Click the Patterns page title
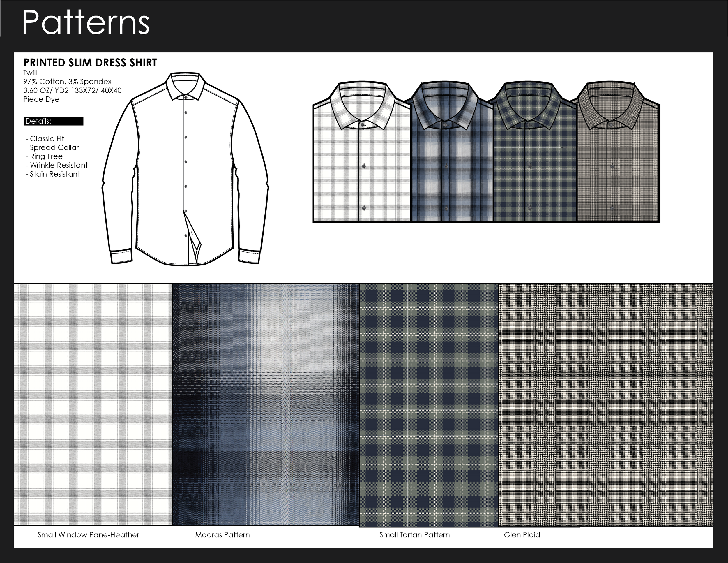The height and width of the screenshot is (563, 728). [x=86, y=22]
